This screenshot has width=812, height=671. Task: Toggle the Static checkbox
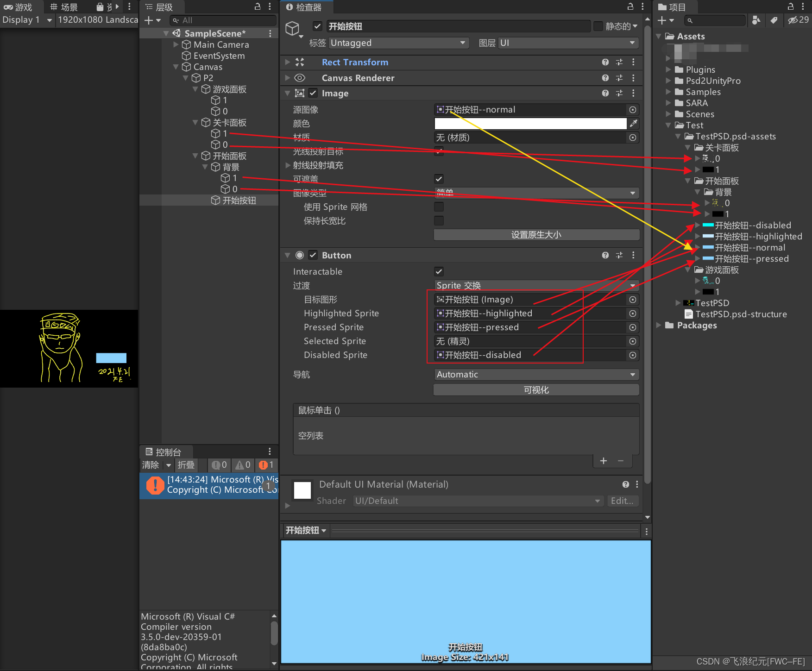(x=598, y=26)
